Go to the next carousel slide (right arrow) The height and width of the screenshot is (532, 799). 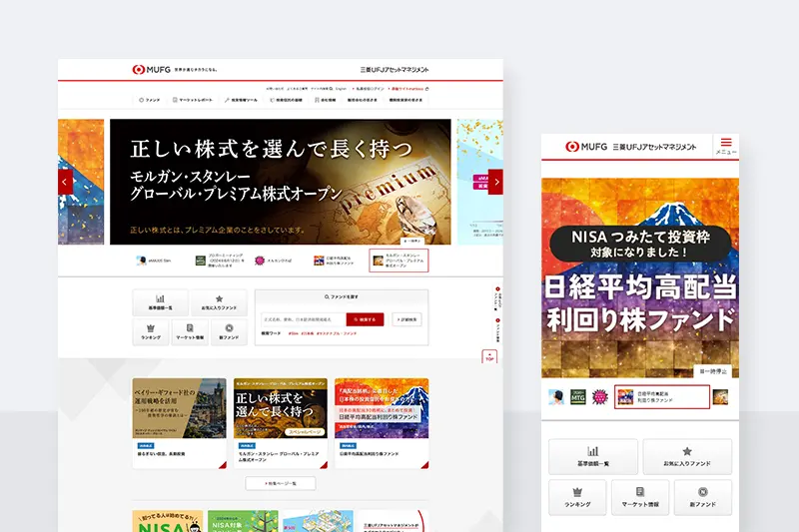click(x=495, y=182)
